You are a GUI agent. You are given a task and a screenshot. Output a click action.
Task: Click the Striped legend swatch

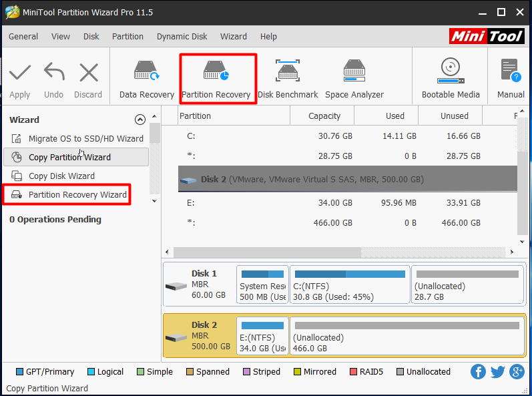247,372
